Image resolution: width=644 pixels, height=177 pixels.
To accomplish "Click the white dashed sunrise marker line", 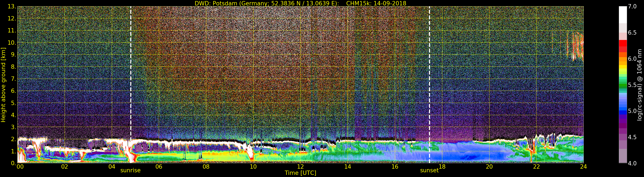I will [131, 85].
